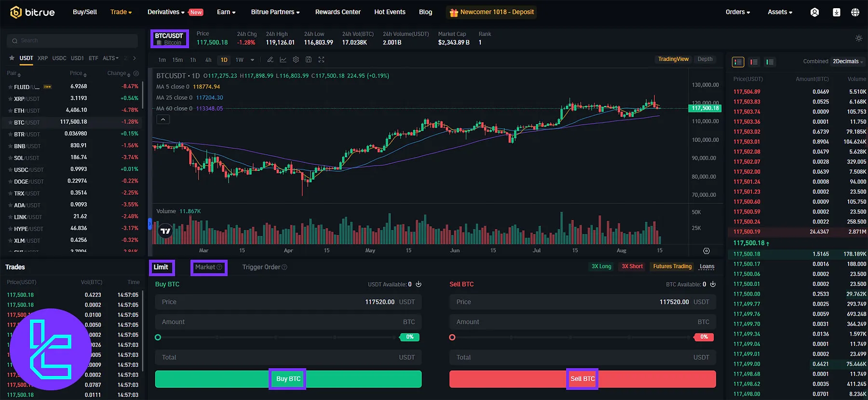Select the chart drawing pencil tool
This screenshot has width=868, height=400.
(x=270, y=60)
